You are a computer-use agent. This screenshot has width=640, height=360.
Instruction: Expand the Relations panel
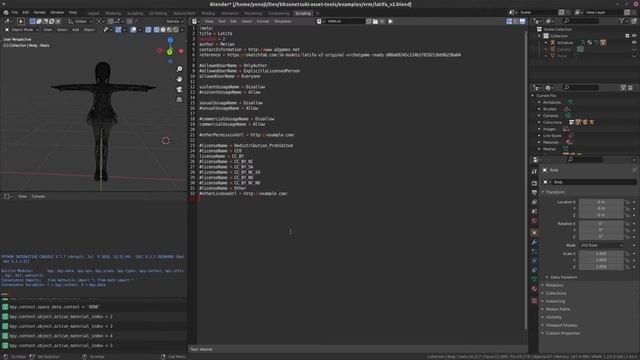point(554,285)
